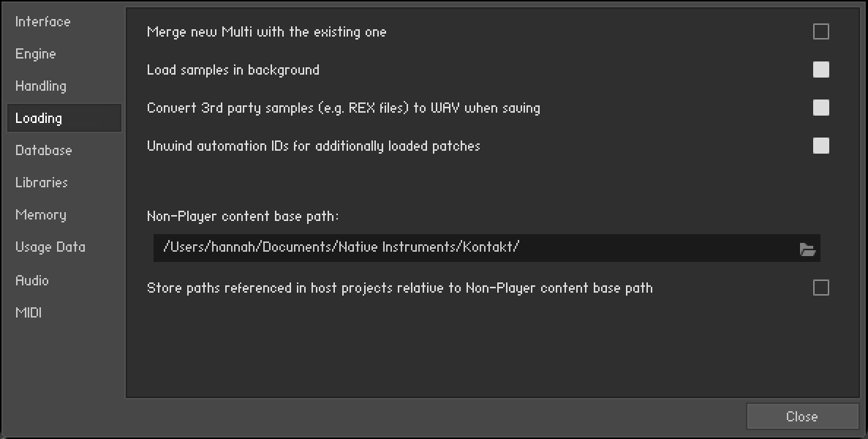Enable store paths relative to base path
The width and height of the screenshot is (868, 439).
point(821,288)
